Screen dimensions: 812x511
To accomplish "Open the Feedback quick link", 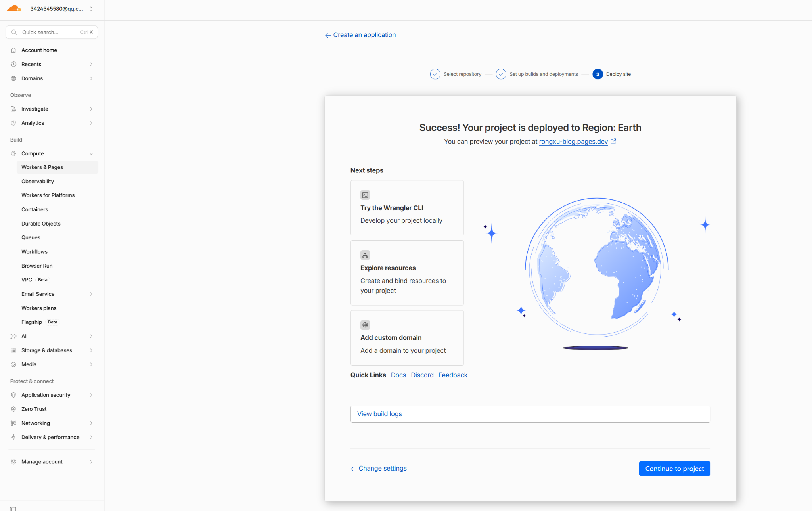I will click(x=453, y=375).
